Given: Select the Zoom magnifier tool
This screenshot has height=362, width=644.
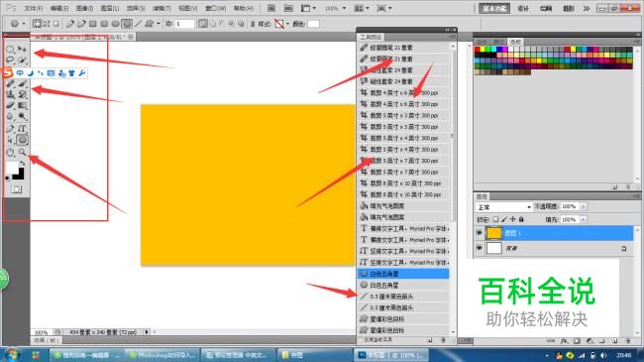Looking at the screenshot, I should (22, 153).
